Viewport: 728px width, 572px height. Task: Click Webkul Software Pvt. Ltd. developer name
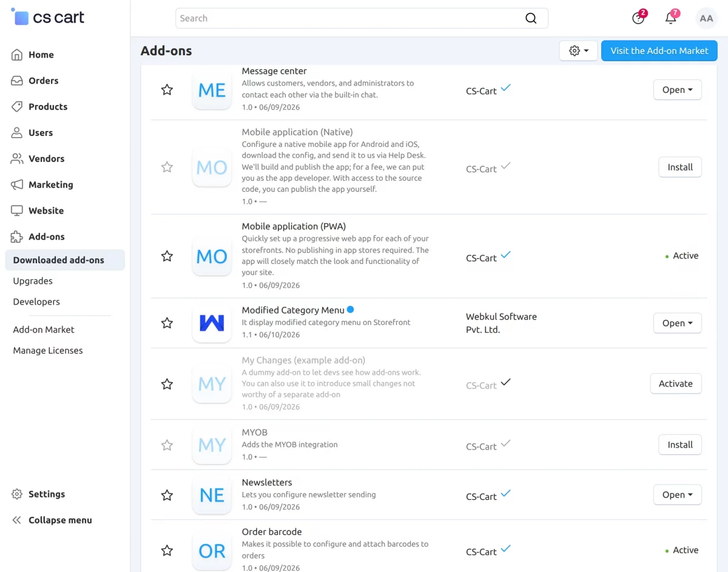click(x=501, y=323)
